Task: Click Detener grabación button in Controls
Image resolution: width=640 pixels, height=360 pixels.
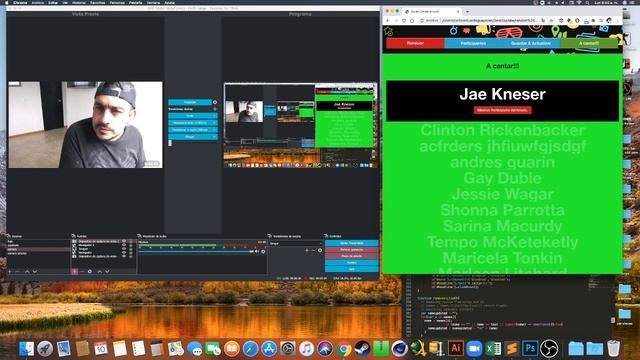Action: [352, 250]
